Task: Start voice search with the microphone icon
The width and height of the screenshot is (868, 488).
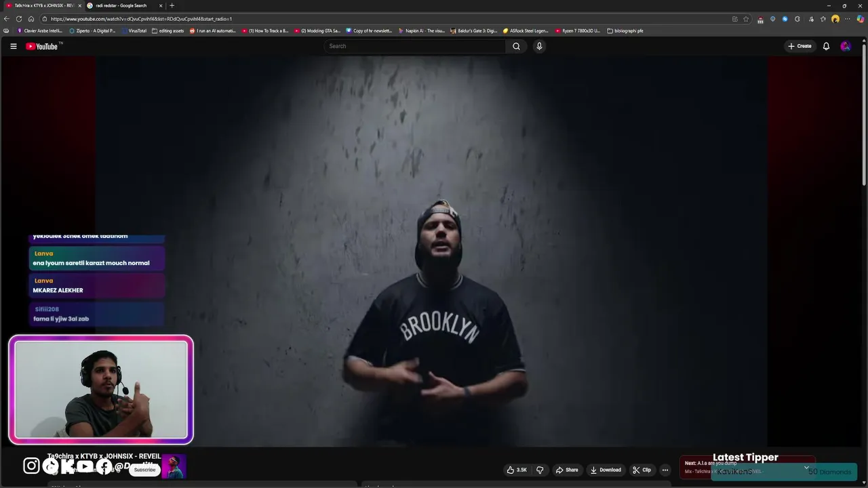Action: (539, 46)
